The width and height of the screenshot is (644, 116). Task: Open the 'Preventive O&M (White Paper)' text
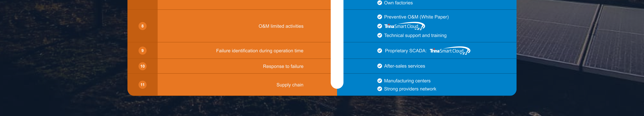(x=416, y=17)
